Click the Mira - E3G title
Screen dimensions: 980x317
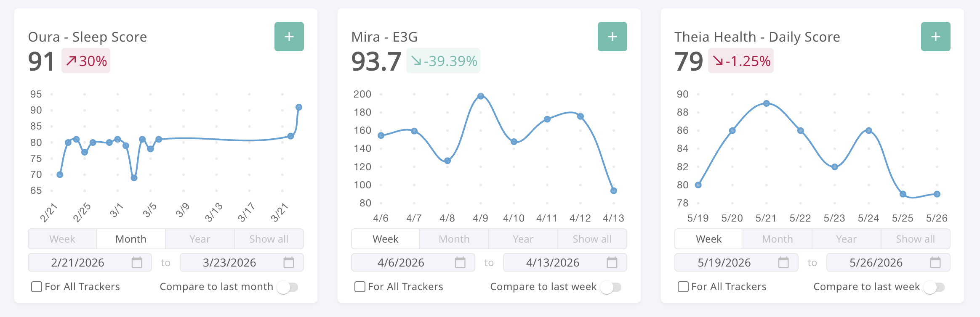pos(385,37)
